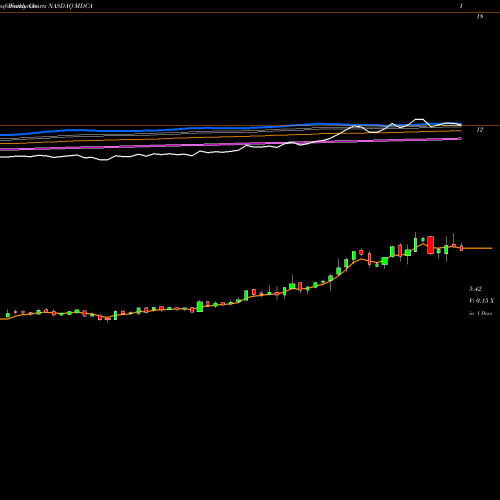Click the last red candlestick at chart end
Screen dimensions: 500x500
(x=462, y=248)
